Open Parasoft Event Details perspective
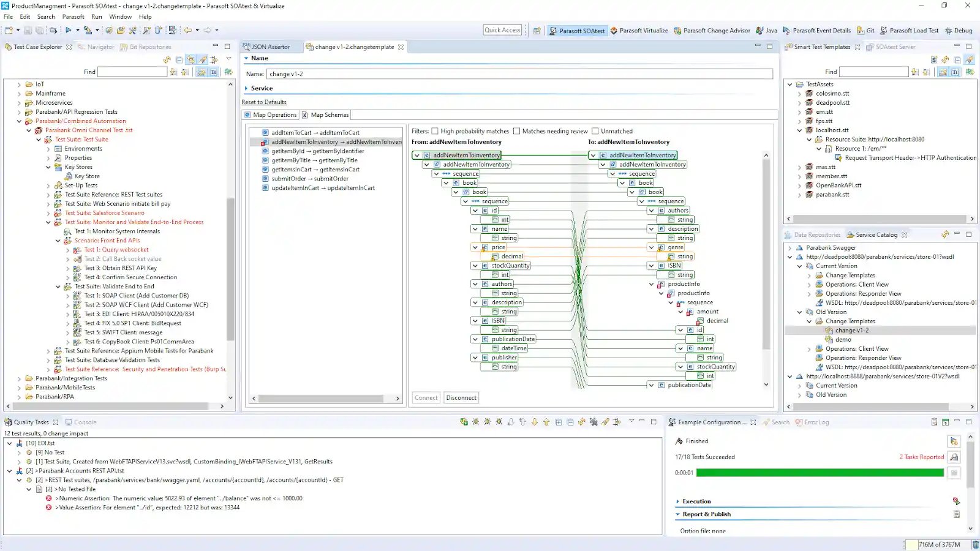This screenshot has width=980, height=551. tap(817, 31)
